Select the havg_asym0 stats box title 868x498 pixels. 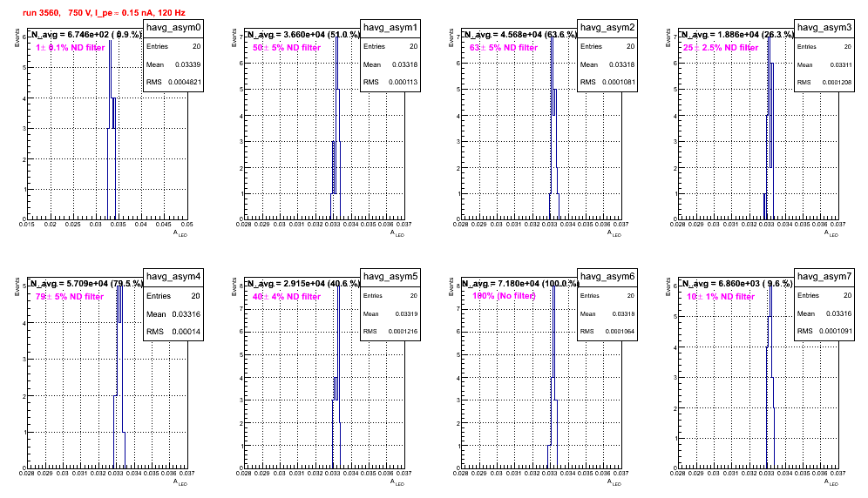[x=173, y=28]
